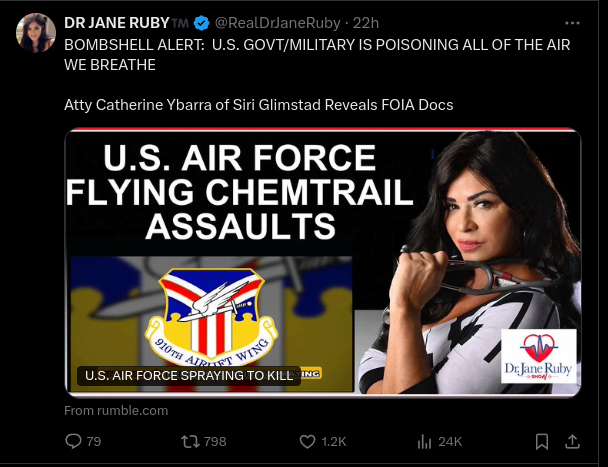Image resolution: width=608 pixels, height=467 pixels.
Task: Click the 910th Airlift Wing emblem
Action: coord(203,323)
